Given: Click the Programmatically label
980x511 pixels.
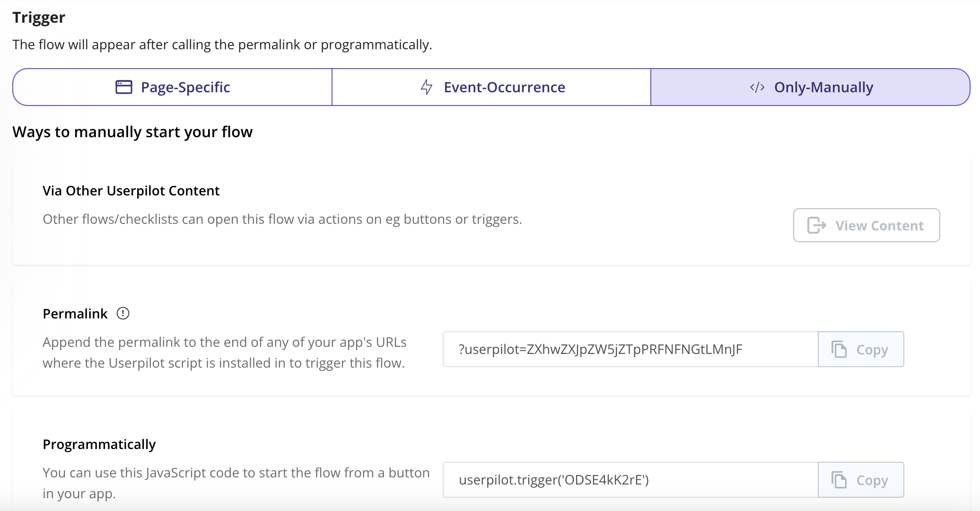Looking at the screenshot, I should click(99, 444).
